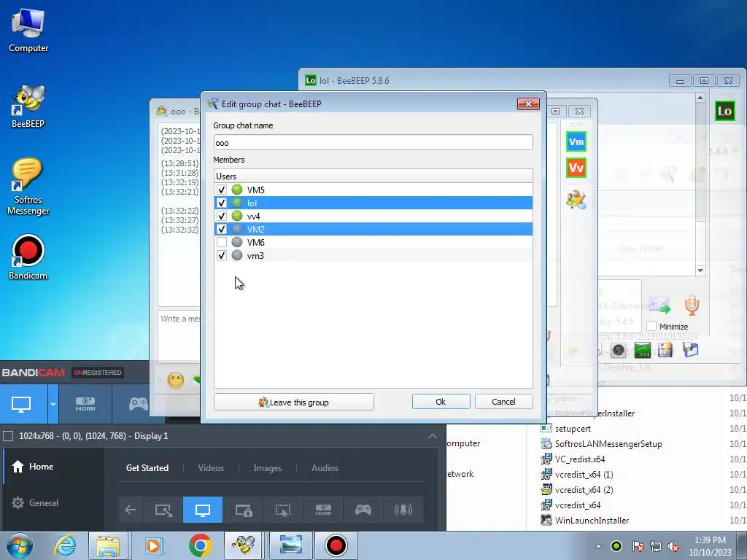This screenshot has width=747, height=560.
Task: Select Bandicam screen recording mode icon
Action: [x=21, y=404]
